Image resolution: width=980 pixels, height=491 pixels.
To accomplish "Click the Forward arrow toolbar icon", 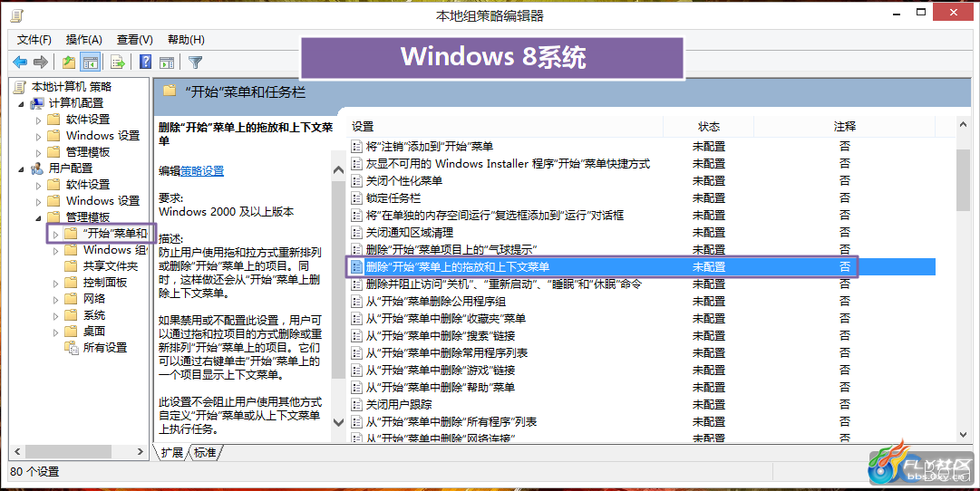I will [x=41, y=62].
